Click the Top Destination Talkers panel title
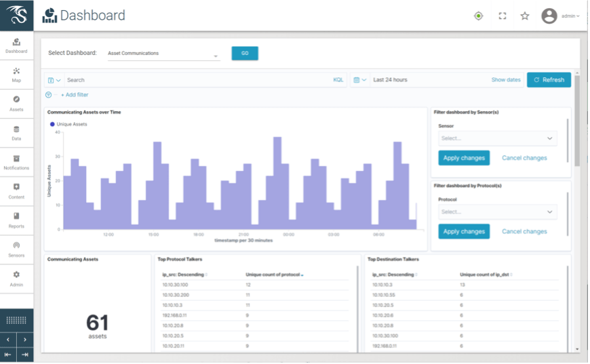 coord(393,259)
